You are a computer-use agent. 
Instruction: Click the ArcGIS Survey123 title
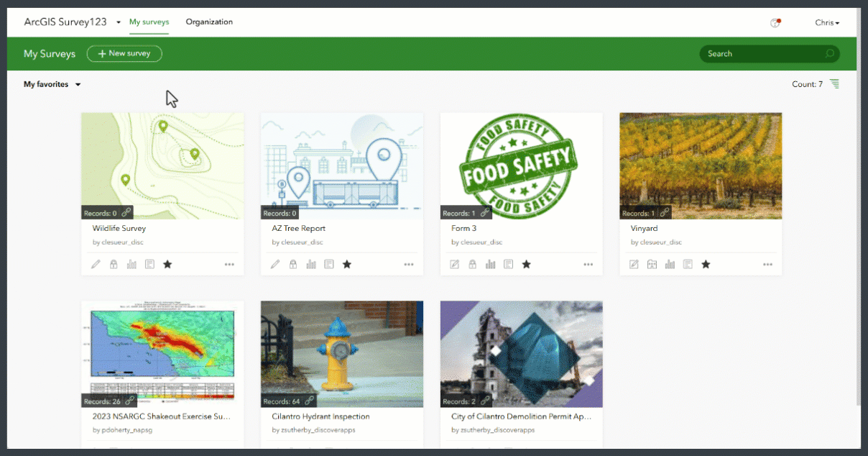click(65, 22)
